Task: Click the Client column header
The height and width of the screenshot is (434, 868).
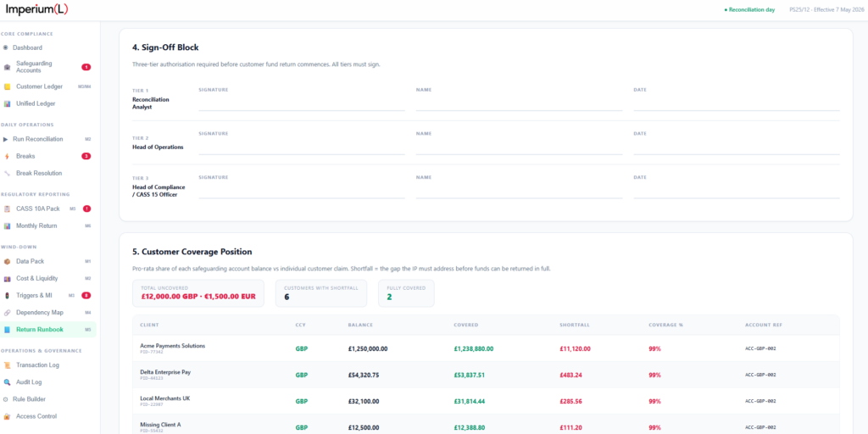Action: (x=149, y=325)
